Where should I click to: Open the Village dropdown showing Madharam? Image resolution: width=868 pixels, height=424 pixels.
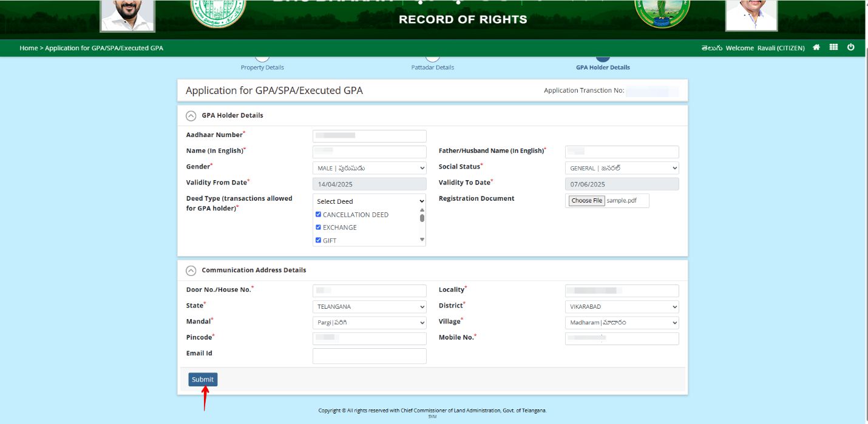[621, 322]
